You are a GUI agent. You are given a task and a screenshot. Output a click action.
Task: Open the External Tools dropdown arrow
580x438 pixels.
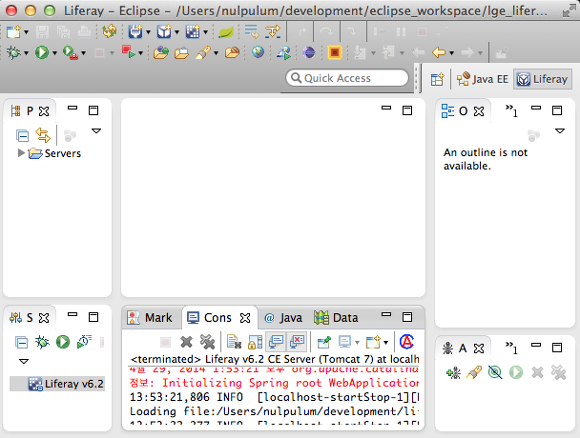coord(84,53)
